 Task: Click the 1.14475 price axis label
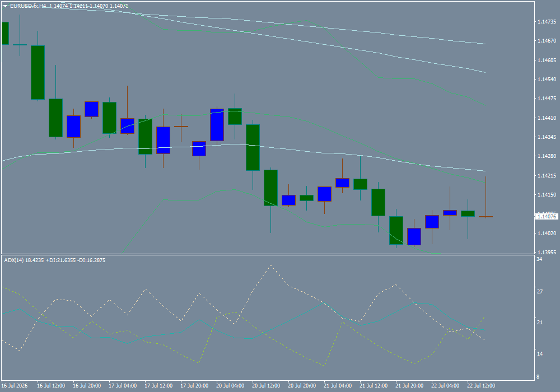[x=547, y=99]
